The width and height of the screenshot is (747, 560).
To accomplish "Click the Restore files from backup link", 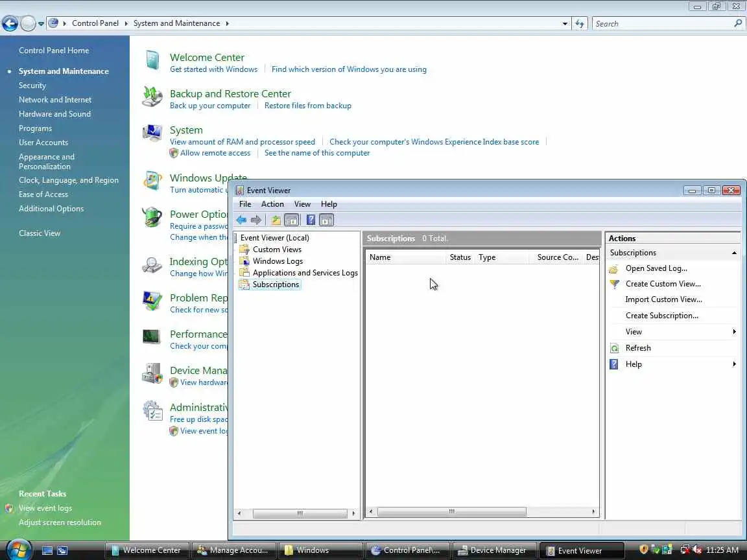I will pyautogui.click(x=308, y=106).
